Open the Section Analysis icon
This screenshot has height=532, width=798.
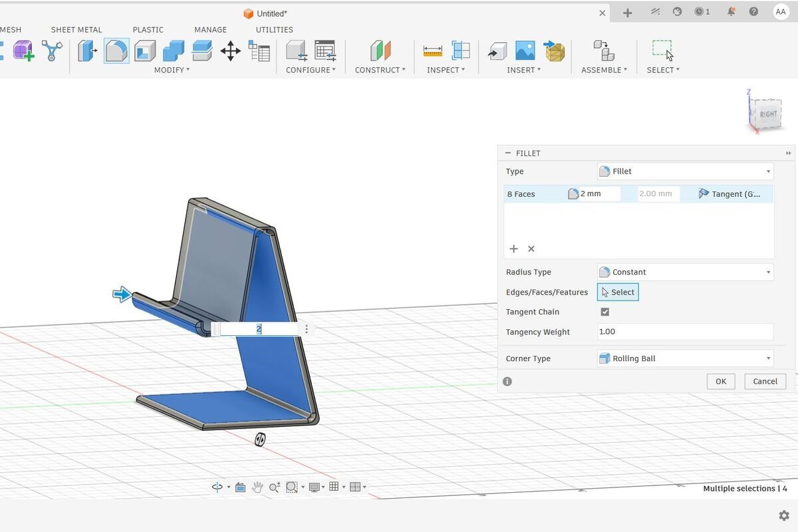pos(460,51)
